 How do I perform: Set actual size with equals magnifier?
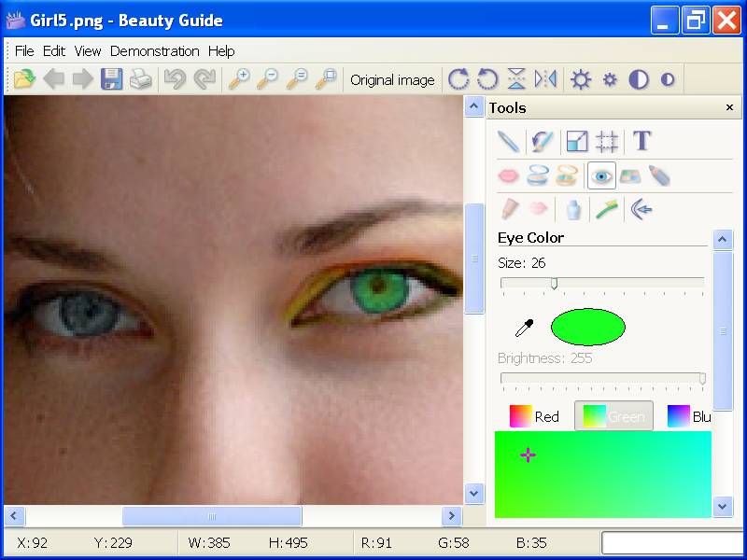coord(297,79)
